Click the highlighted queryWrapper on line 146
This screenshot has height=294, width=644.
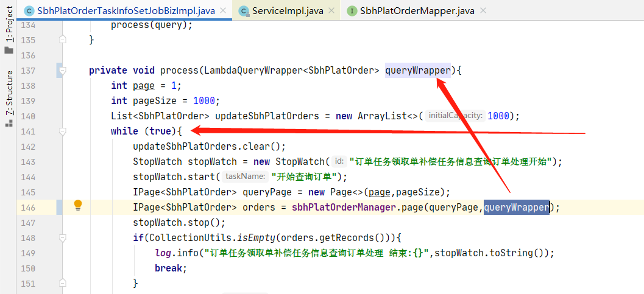[x=516, y=207]
